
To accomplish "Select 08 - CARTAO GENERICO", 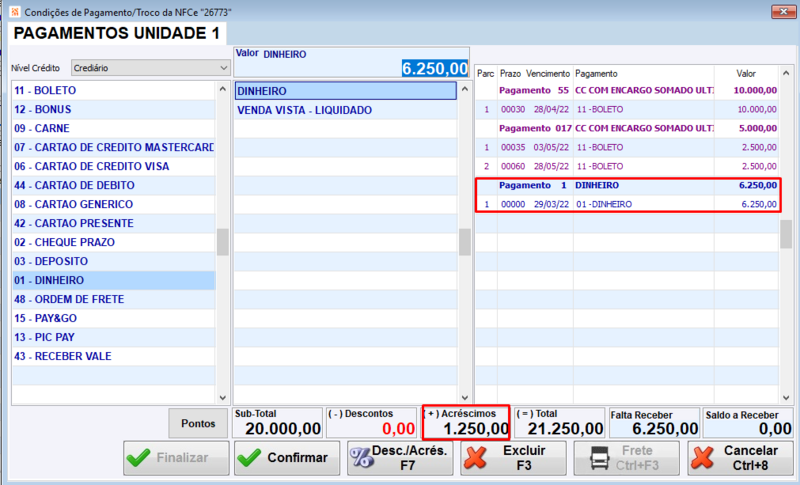I will pos(114,204).
